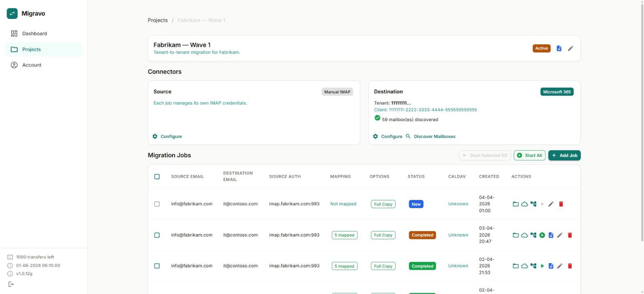644x294 pixels.
Task: Click the Not mapped link in the New job row
Action: [x=343, y=204]
